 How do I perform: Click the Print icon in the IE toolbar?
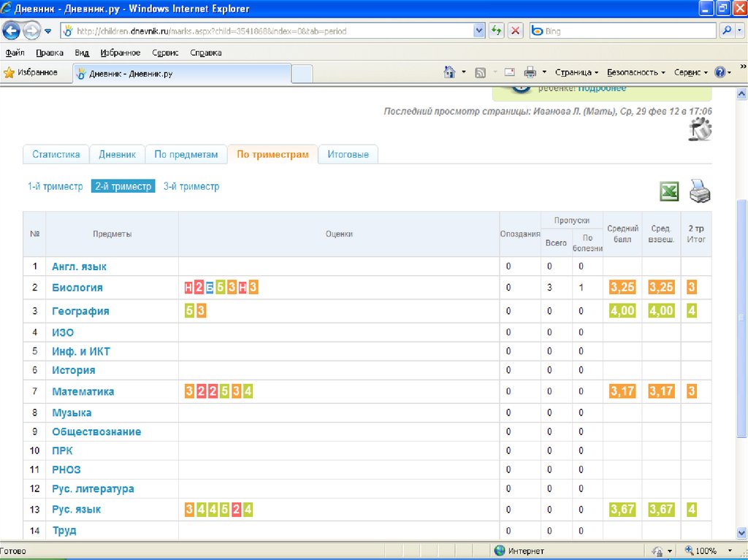[x=530, y=72]
